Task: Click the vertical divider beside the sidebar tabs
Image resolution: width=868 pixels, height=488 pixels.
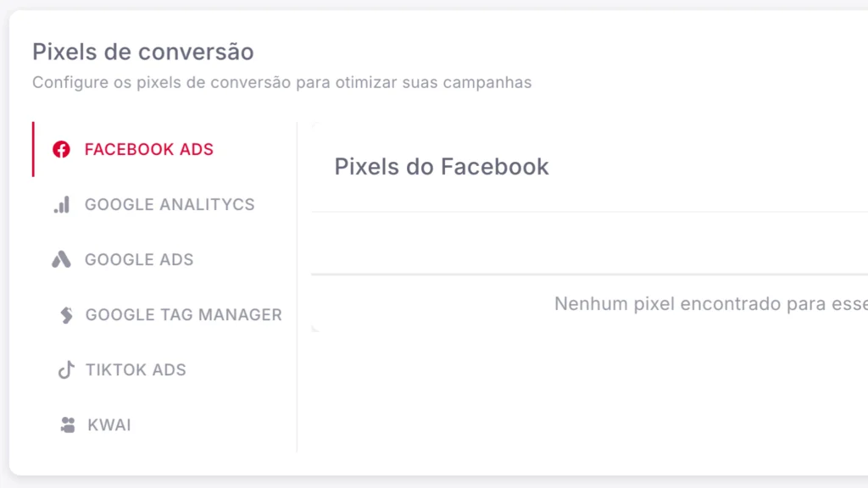Action: click(297, 288)
